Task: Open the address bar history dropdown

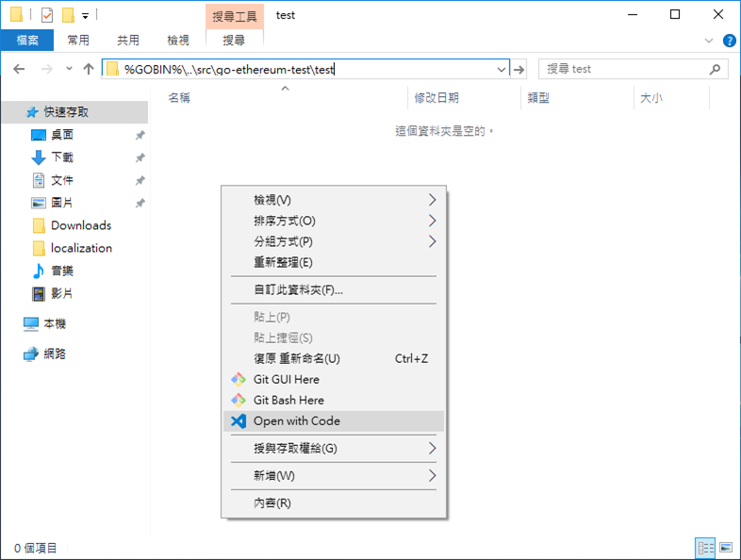Action: (x=502, y=70)
